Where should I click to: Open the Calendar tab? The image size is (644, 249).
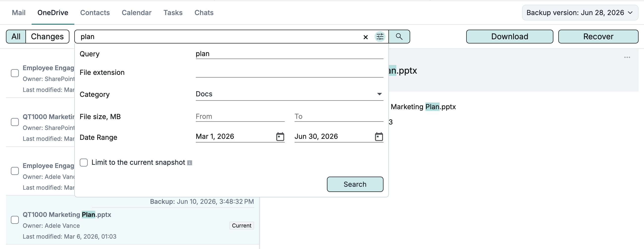pos(137,13)
